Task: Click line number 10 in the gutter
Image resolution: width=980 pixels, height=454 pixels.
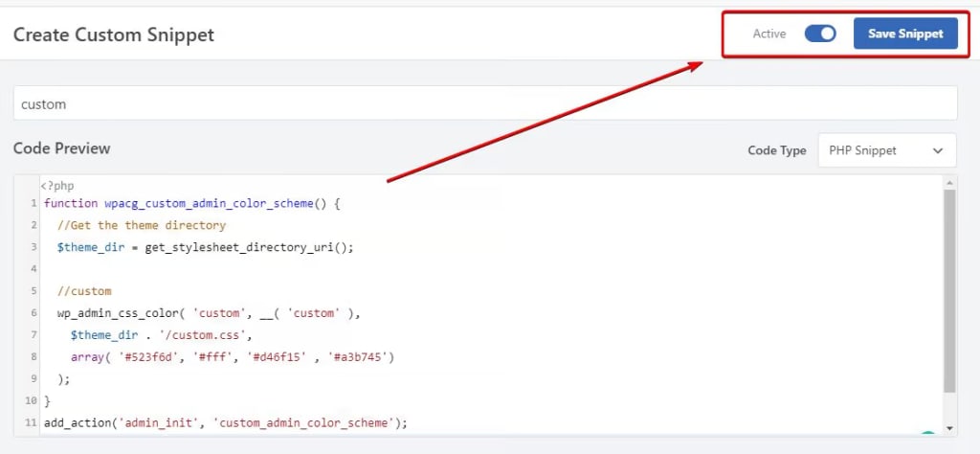Action: pos(31,401)
